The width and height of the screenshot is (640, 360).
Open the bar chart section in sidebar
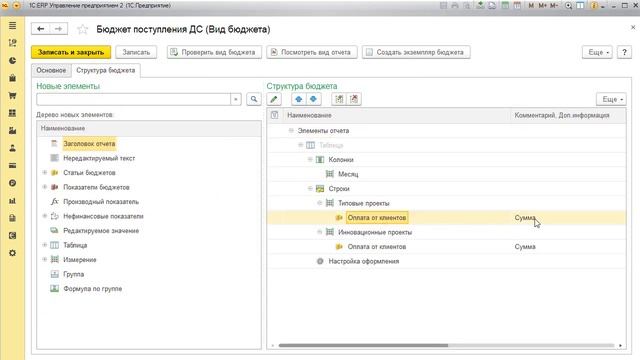pyautogui.click(x=12, y=201)
